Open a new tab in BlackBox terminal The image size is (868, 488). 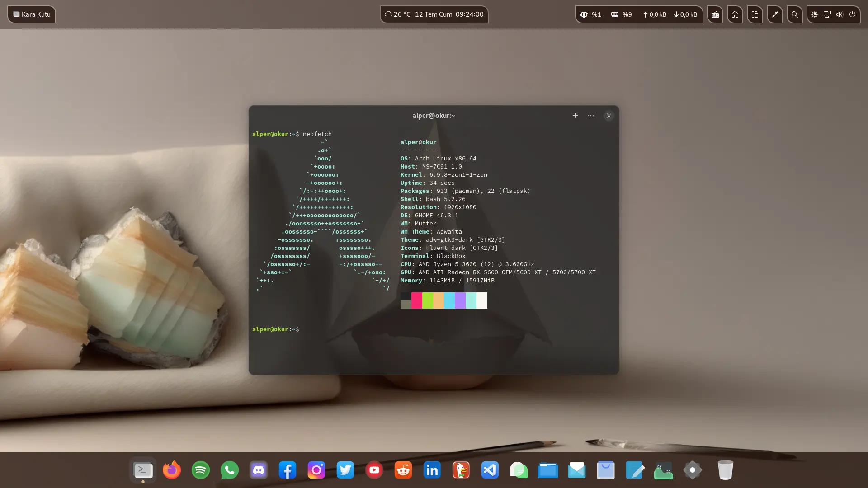(x=575, y=116)
